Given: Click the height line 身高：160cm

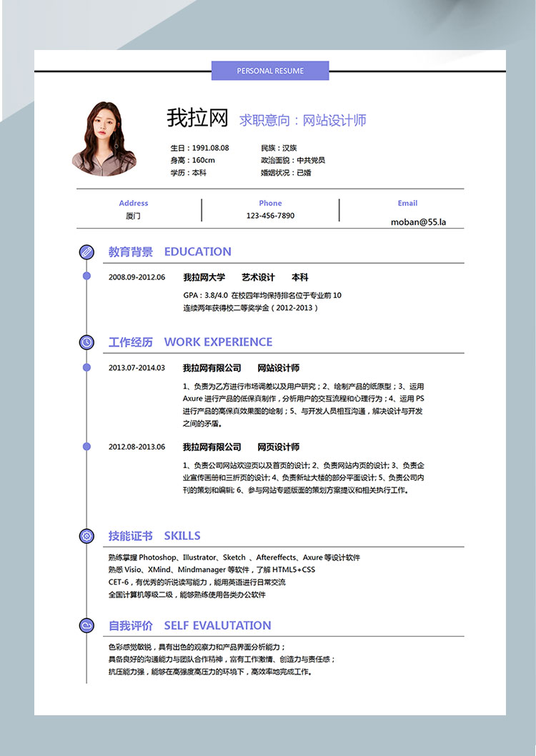Looking at the screenshot, I should tap(192, 160).
